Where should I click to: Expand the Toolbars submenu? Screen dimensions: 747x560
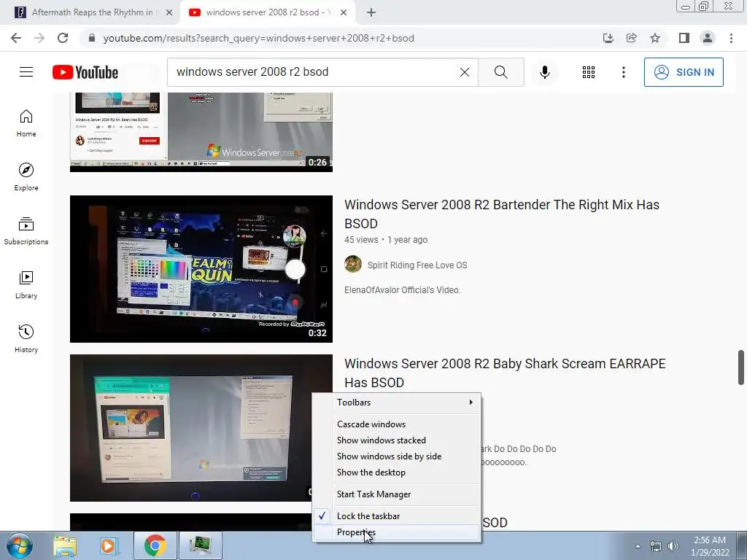tap(396, 402)
